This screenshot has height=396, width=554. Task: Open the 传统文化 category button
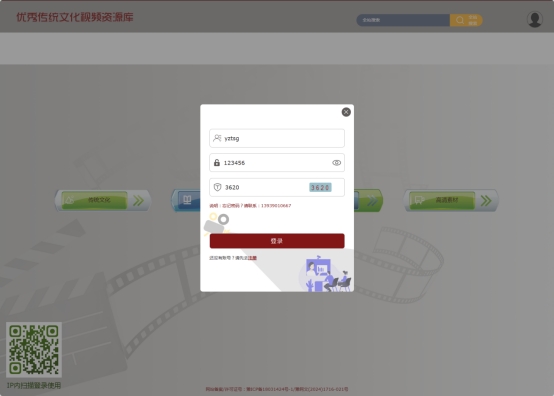[94, 200]
